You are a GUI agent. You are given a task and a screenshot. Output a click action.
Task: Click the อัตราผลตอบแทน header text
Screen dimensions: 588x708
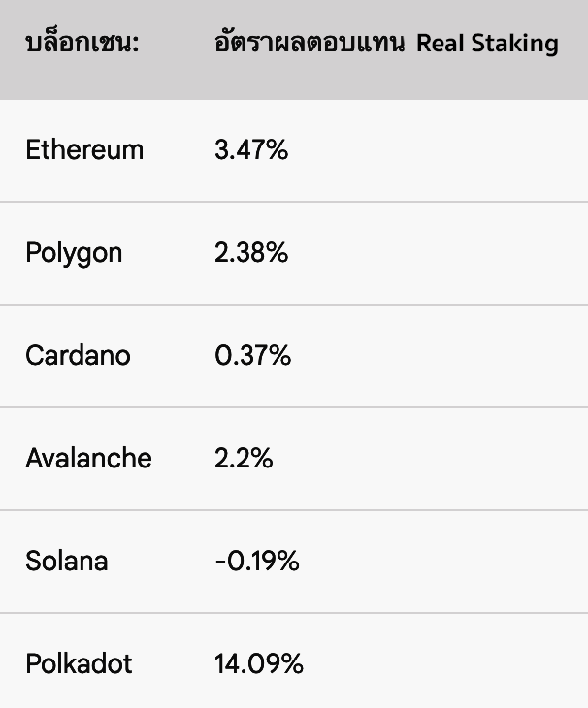coord(310,44)
